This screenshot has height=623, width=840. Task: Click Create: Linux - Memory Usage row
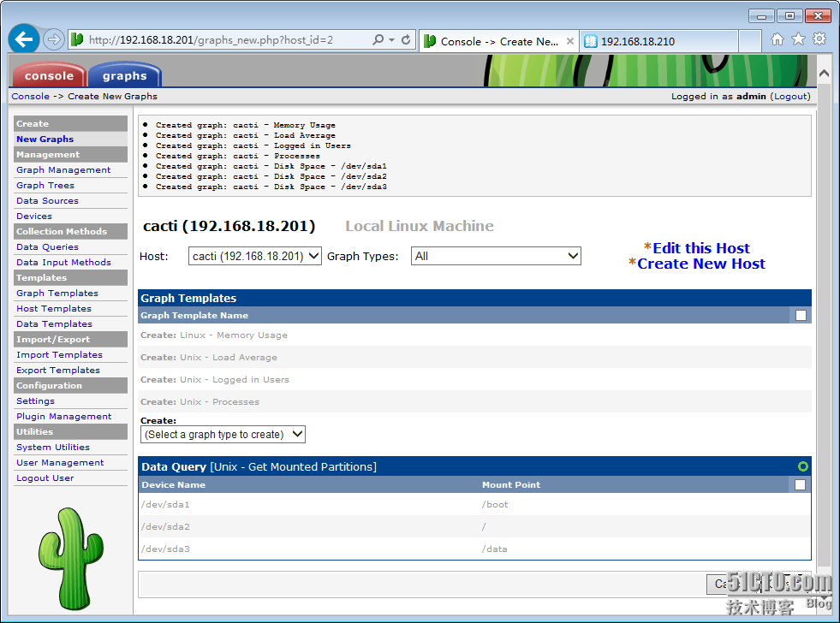474,335
